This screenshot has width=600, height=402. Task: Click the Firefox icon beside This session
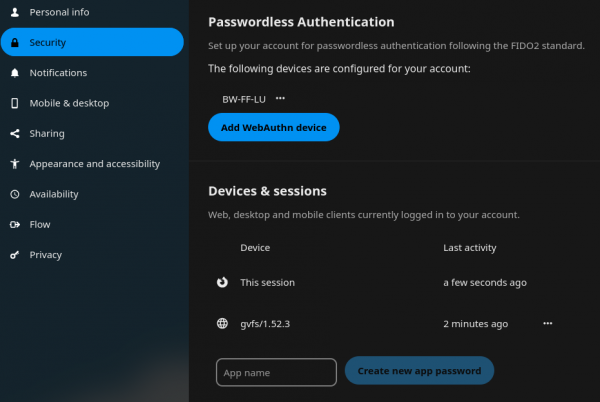222,282
